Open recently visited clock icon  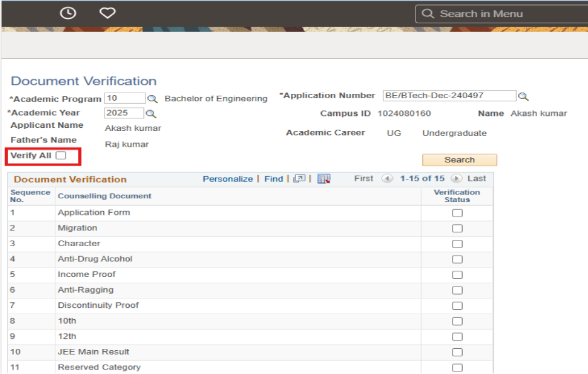click(68, 13)
